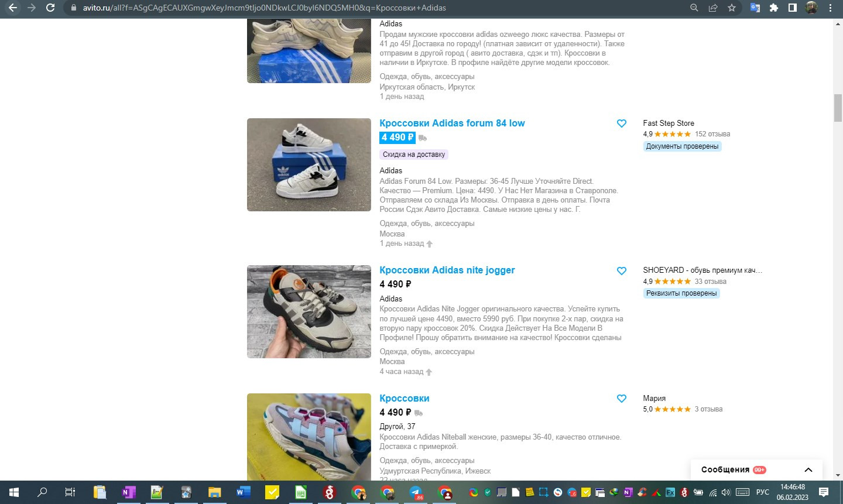Click the delivery truck icon near 4 490 ₽ forum price
The width and height of the screenshot is (843, 504).
pos(423,138)
